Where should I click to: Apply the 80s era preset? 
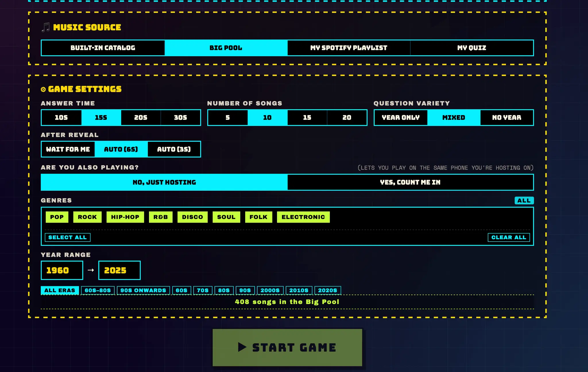coord(224,290)
